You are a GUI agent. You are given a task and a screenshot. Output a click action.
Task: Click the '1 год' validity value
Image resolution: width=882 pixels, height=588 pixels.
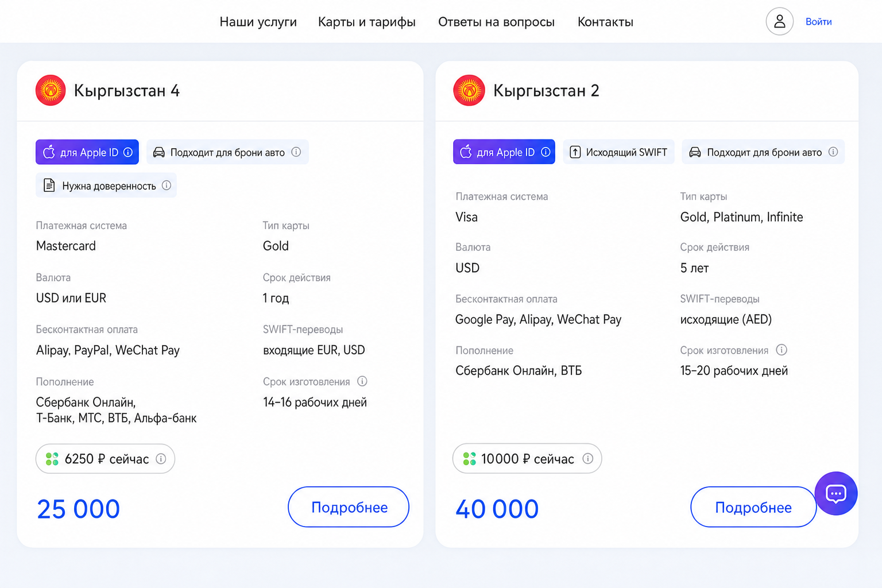[x=276, y=298]
